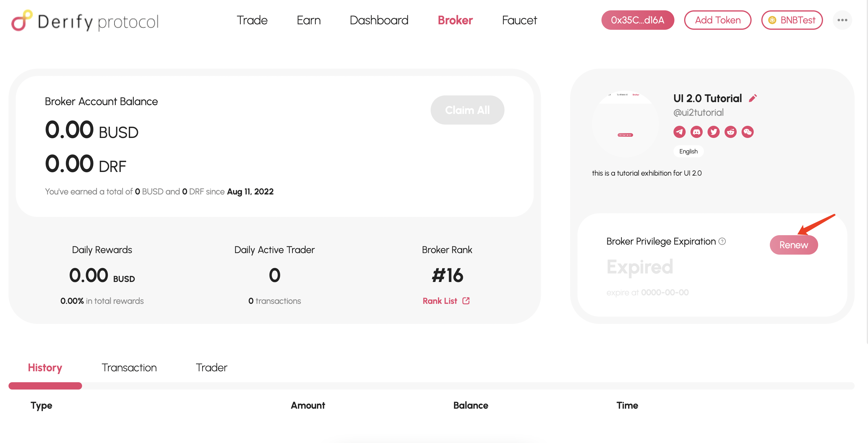Click the Add Token button
The width and height of the screenshot is (868, 443).
[717, 20]
